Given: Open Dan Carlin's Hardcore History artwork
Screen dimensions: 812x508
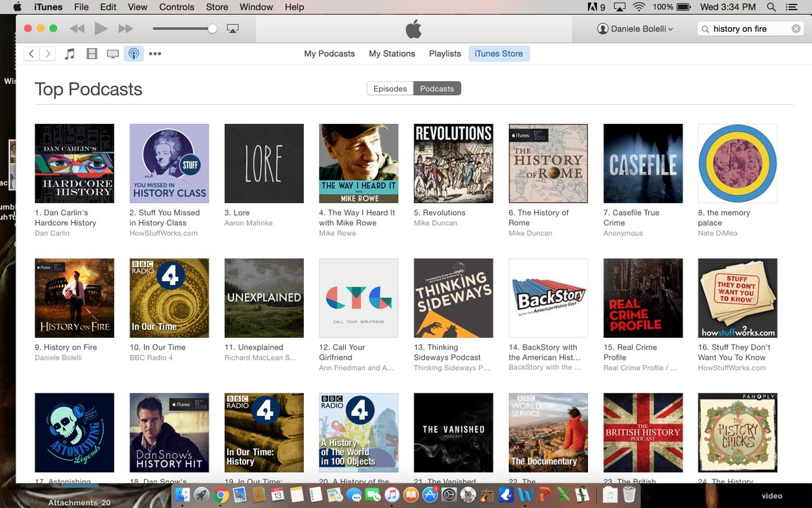Looking at the screenshot, I should 74,163.
